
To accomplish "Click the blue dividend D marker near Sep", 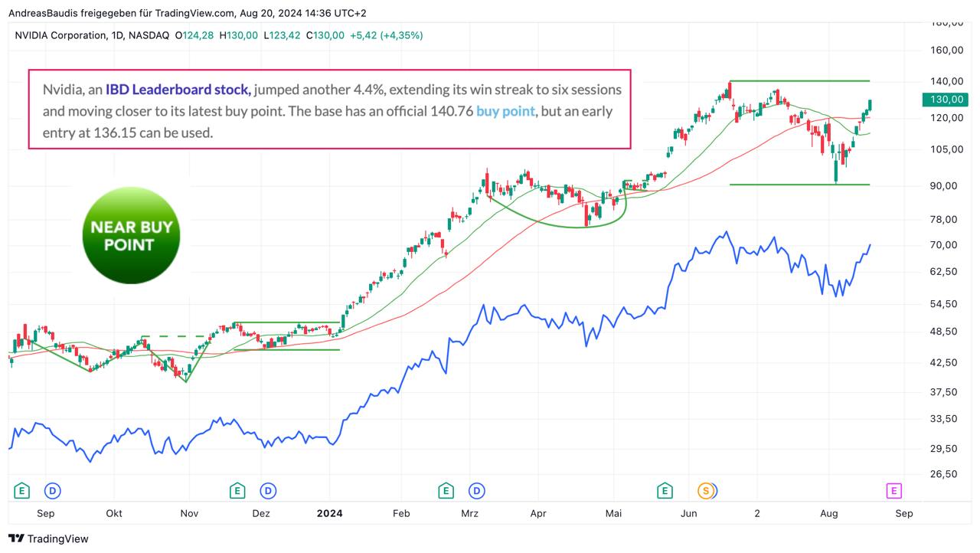I will [52, 490].
